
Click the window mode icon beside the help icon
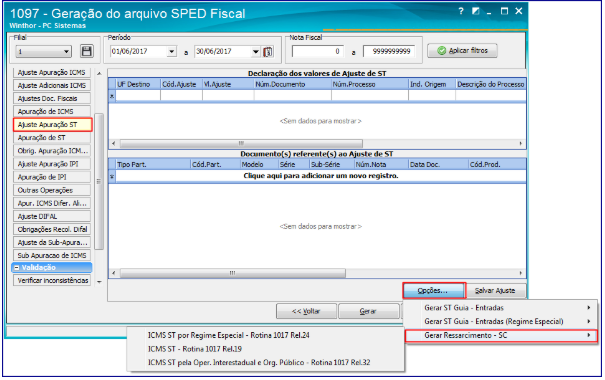pos(476,11)
